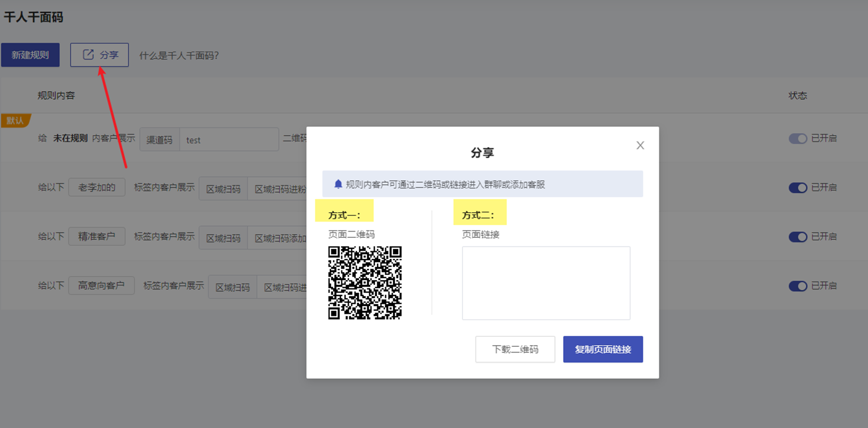
Task: Click the 千人千面码 page title
Action: (x=34, y=17)
